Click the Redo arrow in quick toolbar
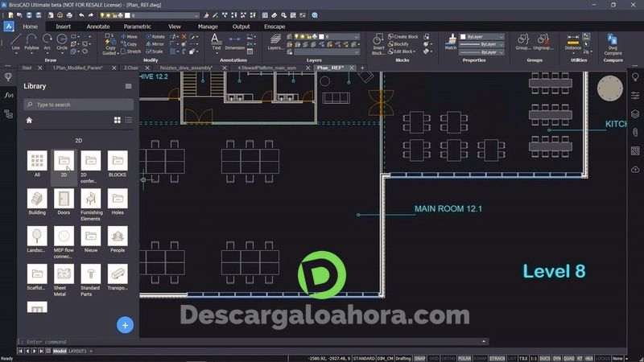Image resolution: width=644 pixels, height=362 pixels. pyautogui.click(x=90, y=15)
